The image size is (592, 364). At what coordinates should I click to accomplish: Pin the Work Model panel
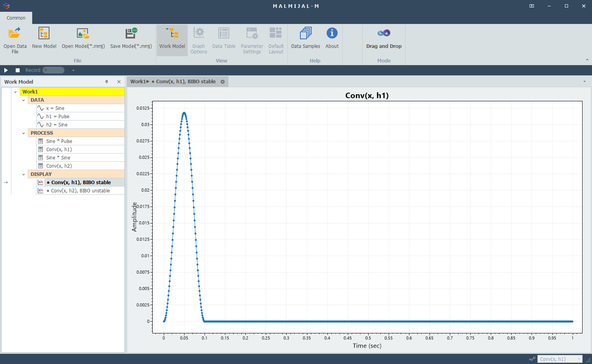(x=106, y=82)
